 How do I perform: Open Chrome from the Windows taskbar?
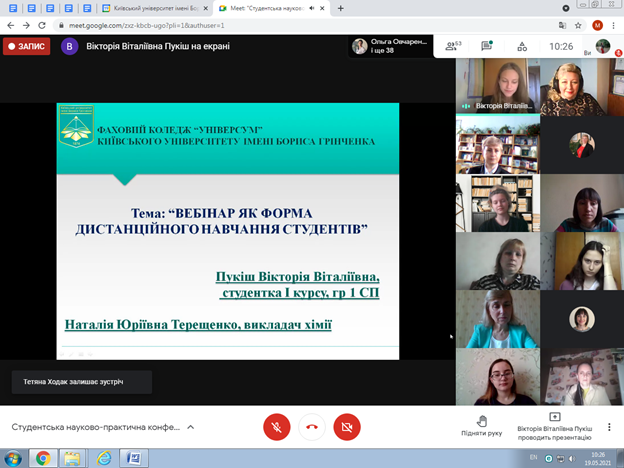click(x=43, y=458)
